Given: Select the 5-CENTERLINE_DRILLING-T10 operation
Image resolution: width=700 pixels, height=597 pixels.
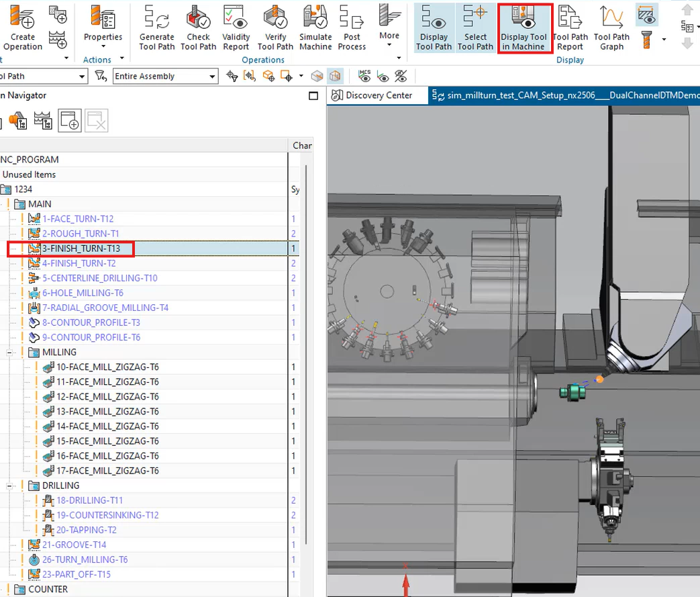Looking at the screenshot, I should (x=99, y=278).
